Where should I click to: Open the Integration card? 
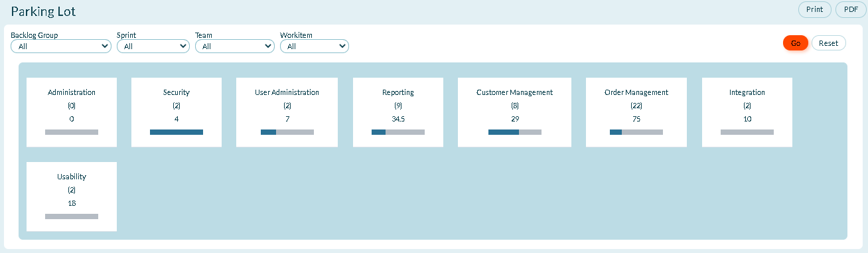coord(747,112)
